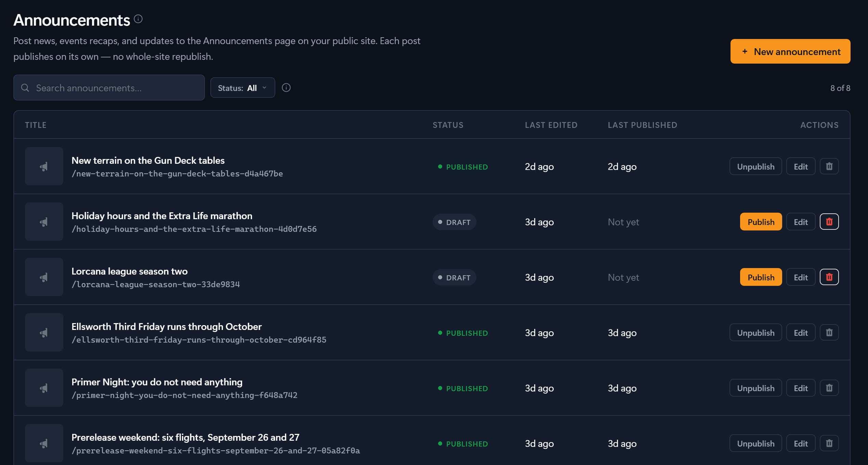Unpublish Ellsworth Third Friday announcement
The width and height of the screenshot is (868, 465).
click(x=755, y=333)
